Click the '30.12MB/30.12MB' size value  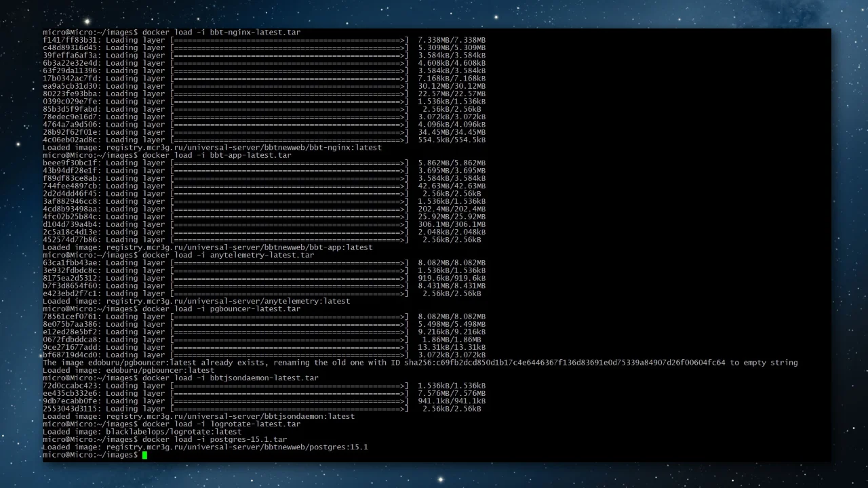(452, 86)
